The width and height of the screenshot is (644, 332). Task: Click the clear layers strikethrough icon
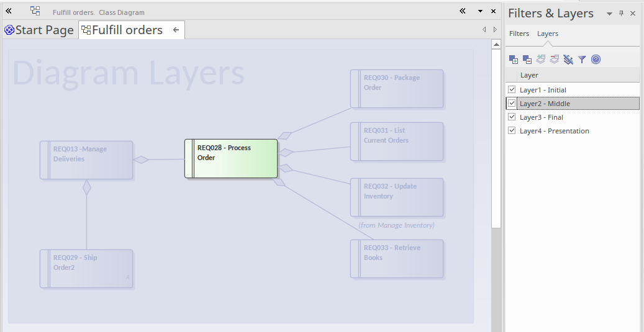[568, 60]
